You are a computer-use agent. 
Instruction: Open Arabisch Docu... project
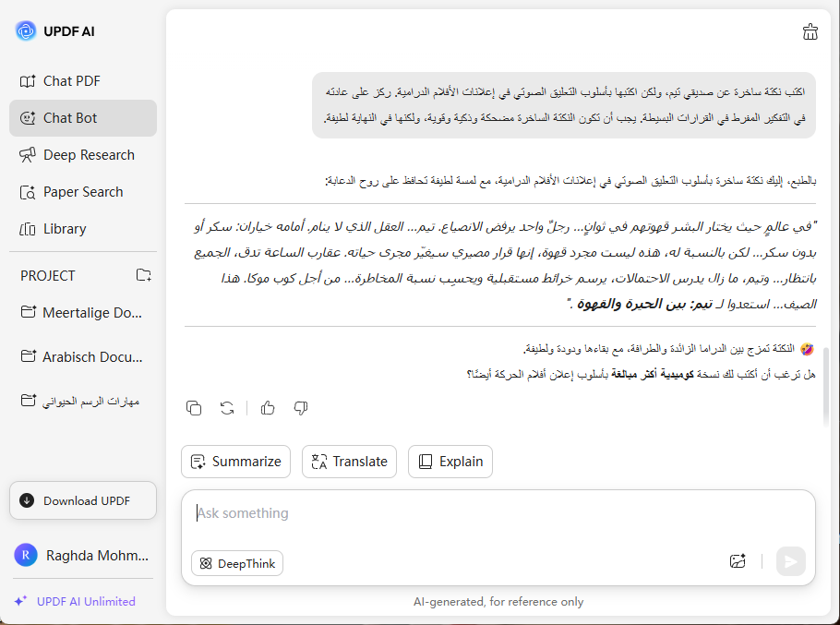(83, 356)
